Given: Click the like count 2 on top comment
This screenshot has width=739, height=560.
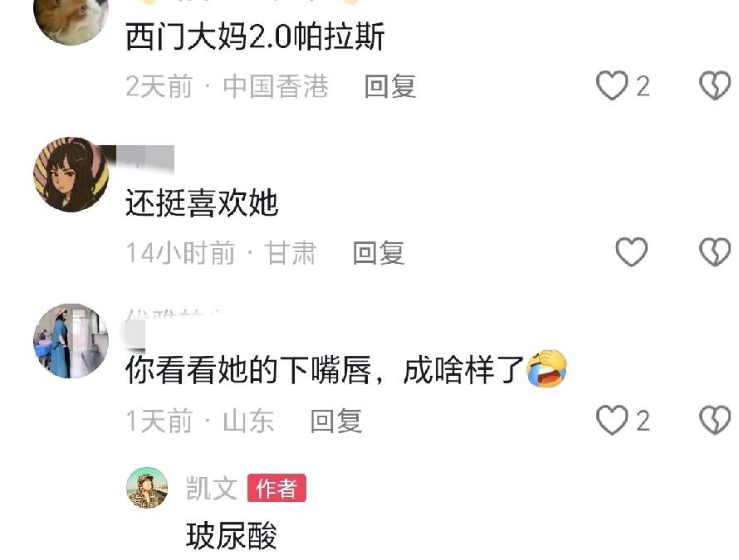Looking at the screenshot, I should point(644,86).
